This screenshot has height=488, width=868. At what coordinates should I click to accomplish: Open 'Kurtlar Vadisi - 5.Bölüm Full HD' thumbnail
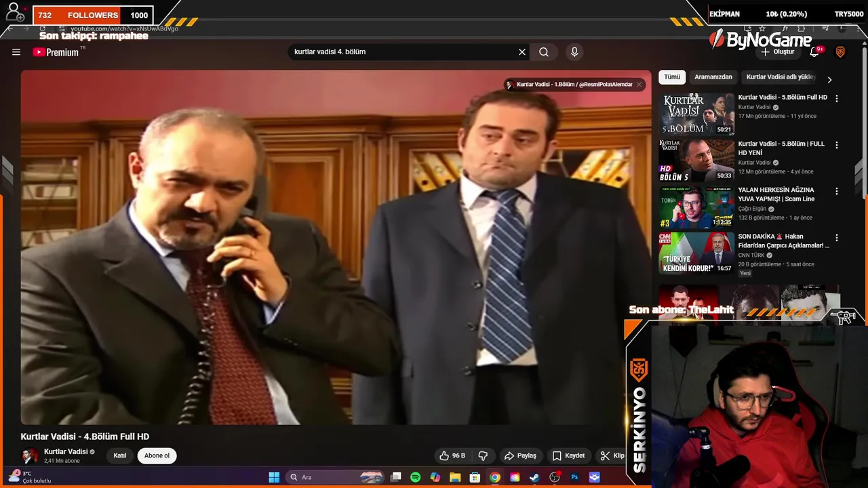(696, 114)
